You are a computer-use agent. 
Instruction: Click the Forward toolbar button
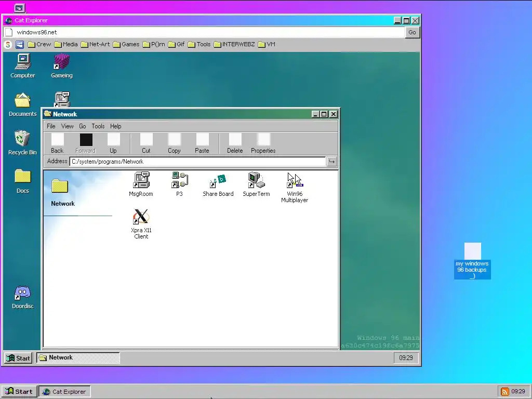pos(86,143)
